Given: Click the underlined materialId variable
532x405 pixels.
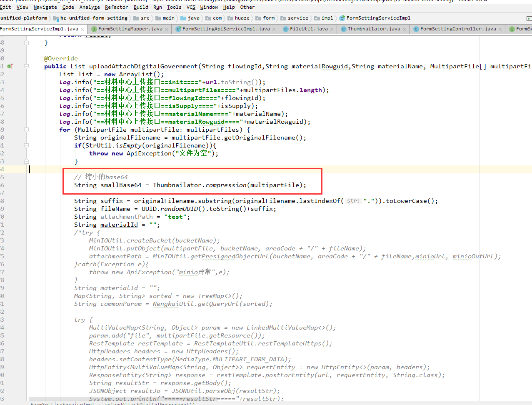Looking at the screenshot, I should coord(119,225).
